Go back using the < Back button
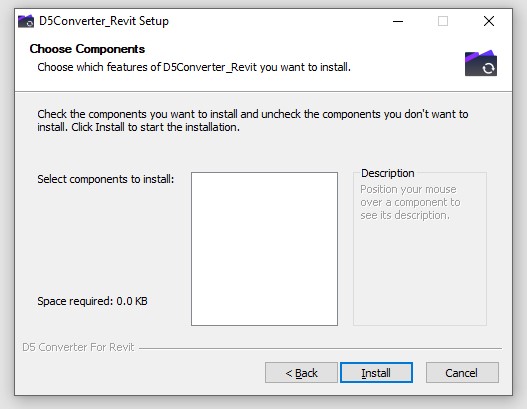This screenshot has height=409, width=527. [301, 372]
